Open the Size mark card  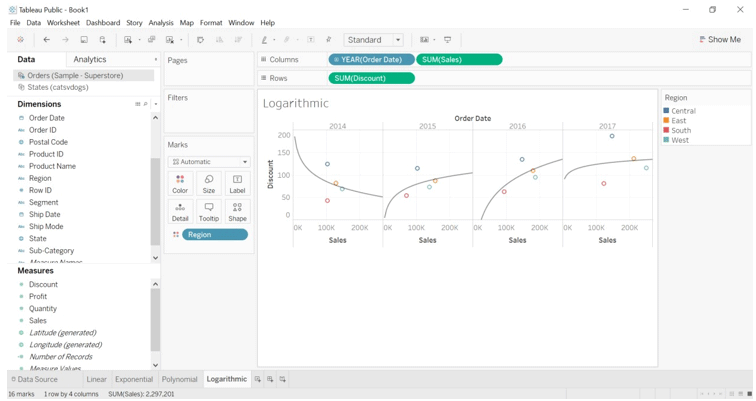pos(209,184)
